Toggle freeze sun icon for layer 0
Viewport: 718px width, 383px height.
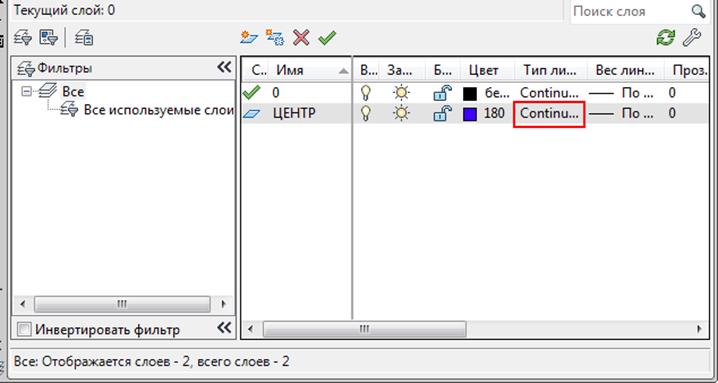401,93
